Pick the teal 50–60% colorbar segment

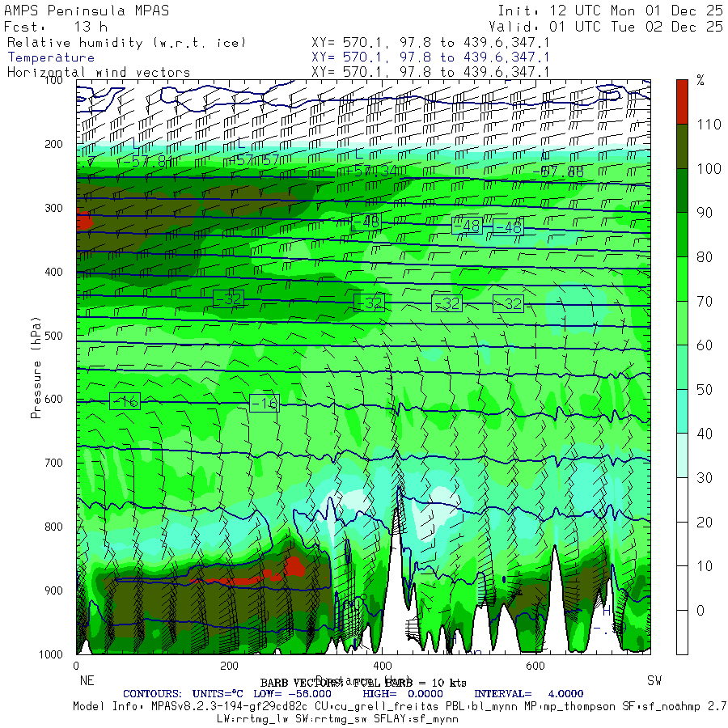682,367
